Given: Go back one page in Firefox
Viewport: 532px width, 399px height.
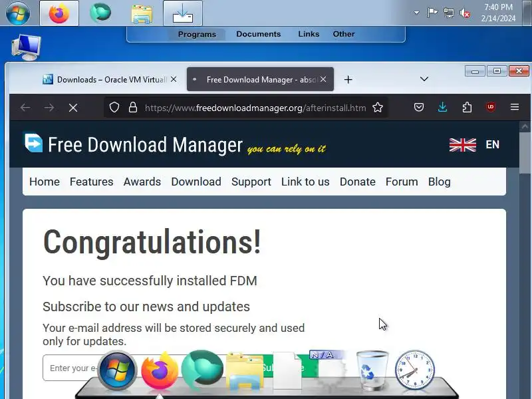Looking at the screenshot, I should [25, 108].
